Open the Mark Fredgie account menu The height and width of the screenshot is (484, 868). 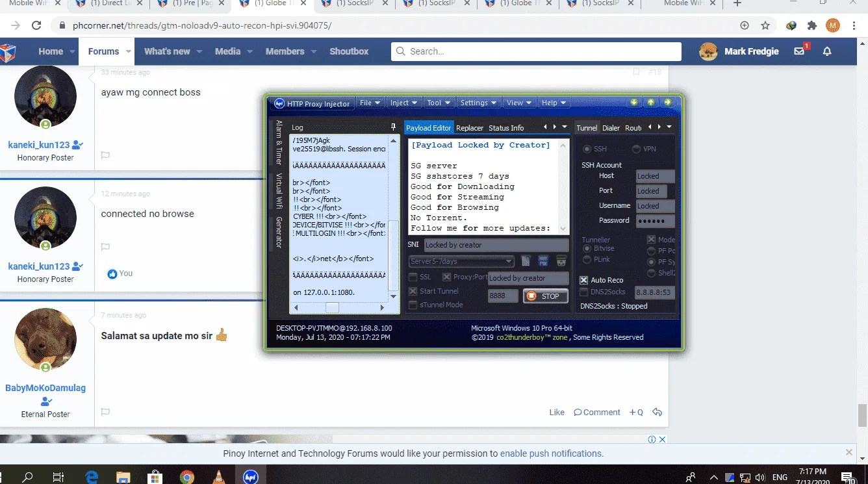[x=739, y=51]
